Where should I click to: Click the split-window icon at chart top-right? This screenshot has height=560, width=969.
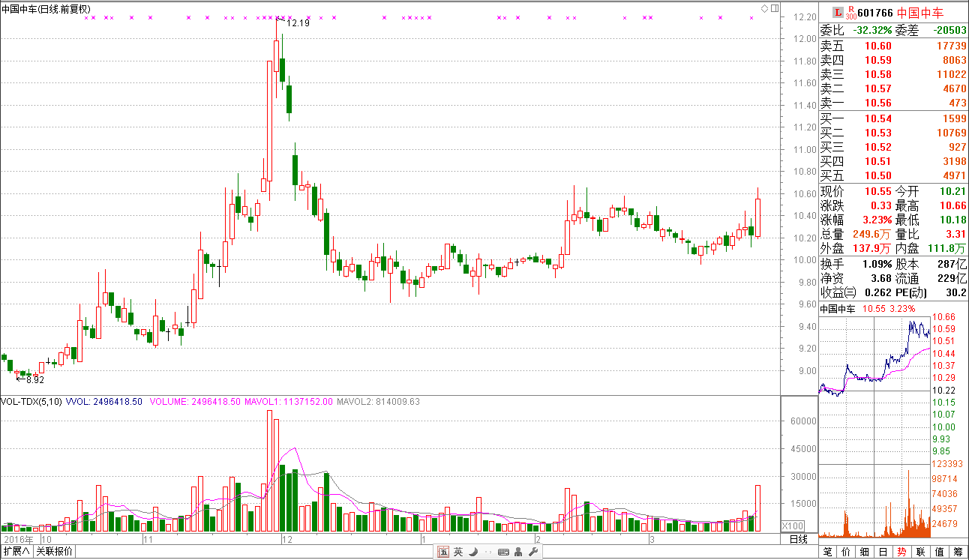pyautogui.click(x=774, y=8)
